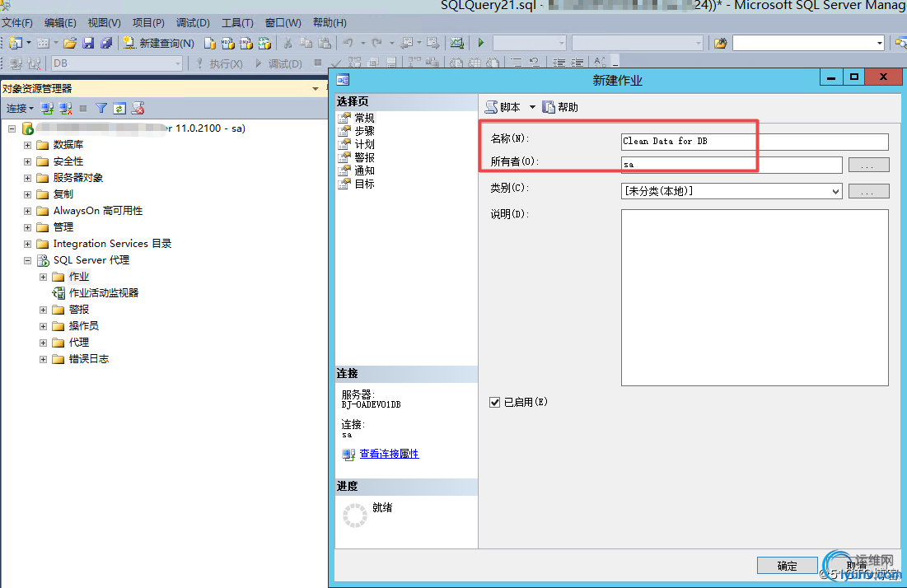Select the 操作员 Operators folder
907x588 pixels.
tap(84, 326)
